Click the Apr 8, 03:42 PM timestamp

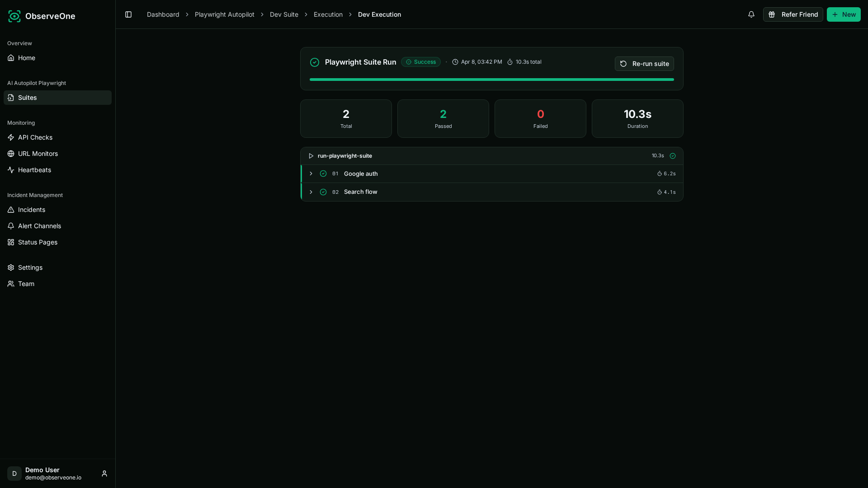point(481,62)
